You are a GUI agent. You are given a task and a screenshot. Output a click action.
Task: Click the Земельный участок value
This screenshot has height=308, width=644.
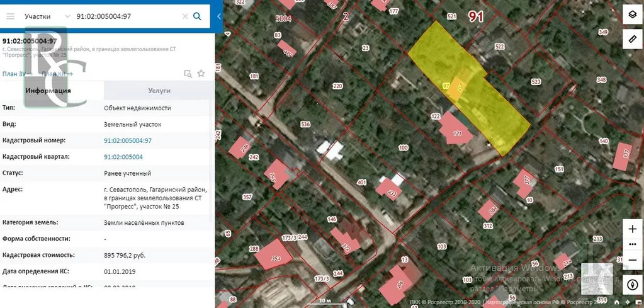click(133, 124)
